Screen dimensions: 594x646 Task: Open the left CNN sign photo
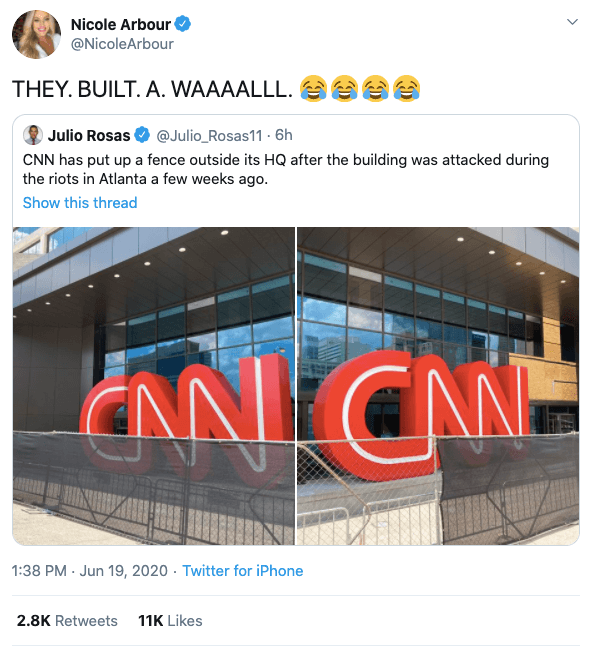pyautogui.click(x=154, y=386)
